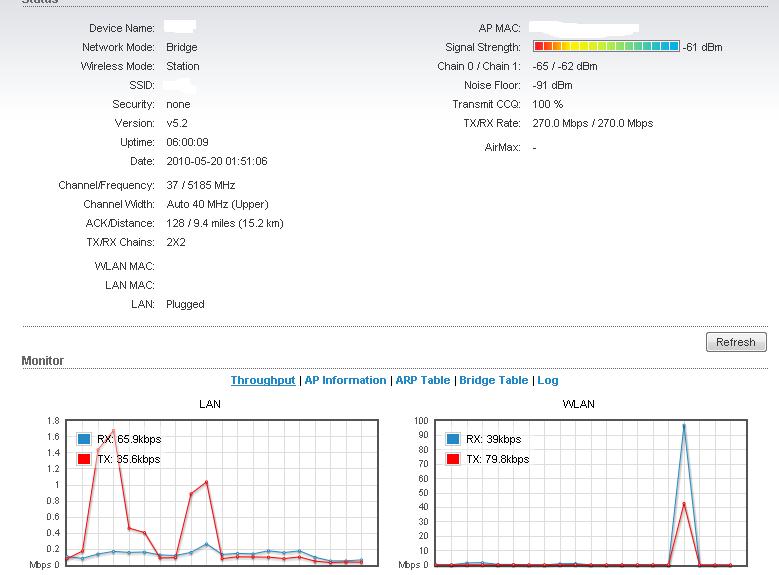The width and height of the screenshot is (779, 575).
Task: Select the 37 / 5185 MHz channel value
Action: coord(200,185)
